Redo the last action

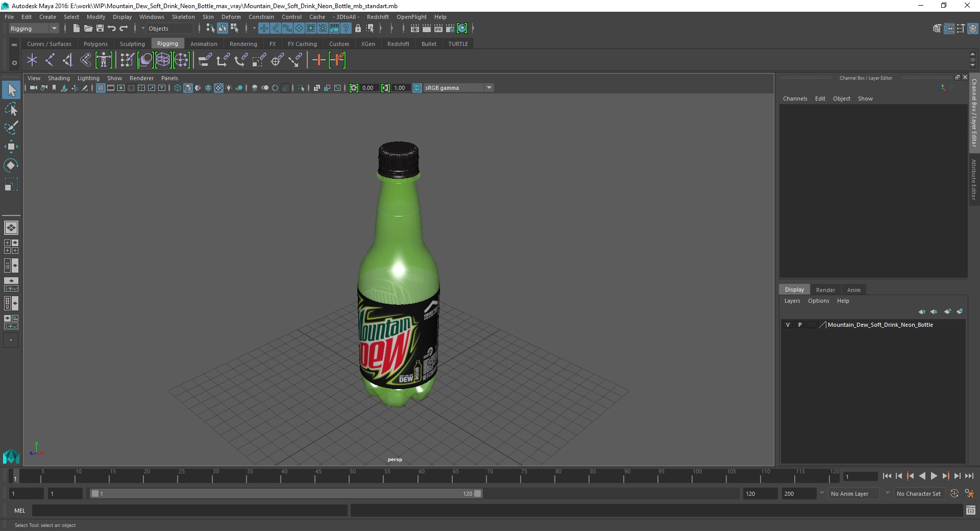coord(124,29)
